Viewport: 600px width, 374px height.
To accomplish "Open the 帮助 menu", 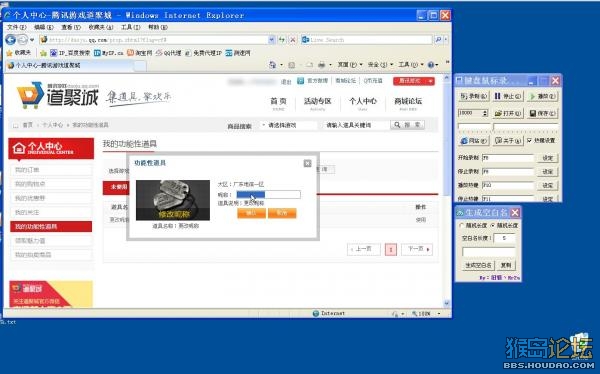I will pyautogui.click(x=158, y=27).
